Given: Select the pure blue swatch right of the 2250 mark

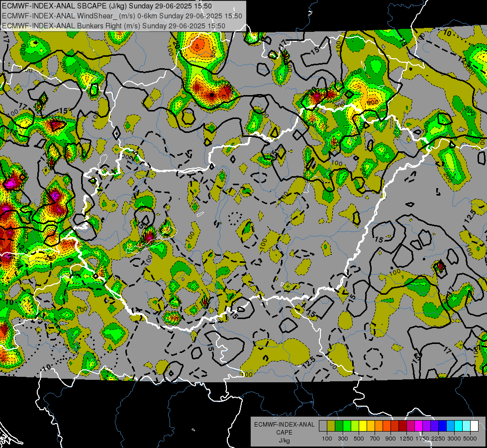Looking at the screenshot, I should 443,426.
